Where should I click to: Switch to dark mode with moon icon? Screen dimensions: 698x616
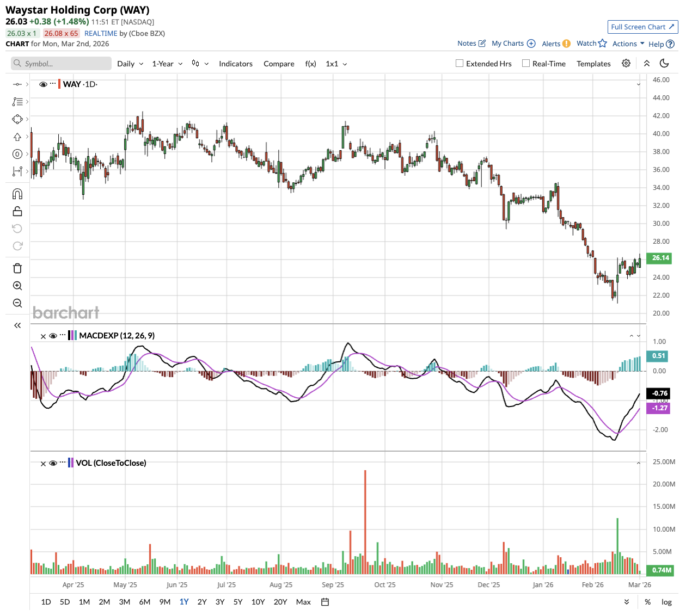[x=664, y=63]
